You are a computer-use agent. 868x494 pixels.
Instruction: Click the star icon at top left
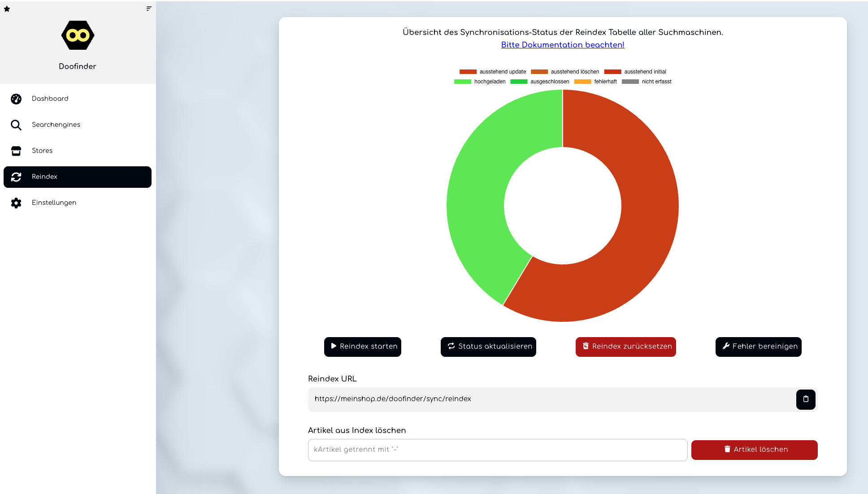(x=7, y=9)
